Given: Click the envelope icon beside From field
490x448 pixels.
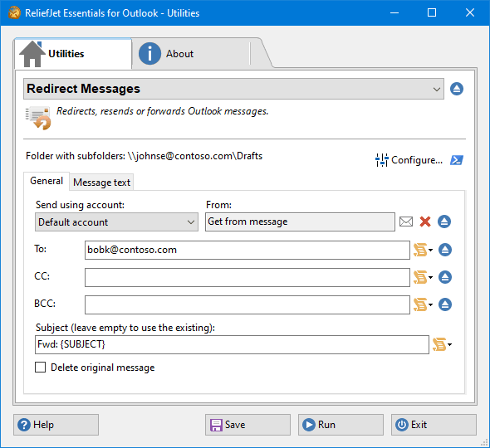Looking at the screenshot, I should click(406, 222).
